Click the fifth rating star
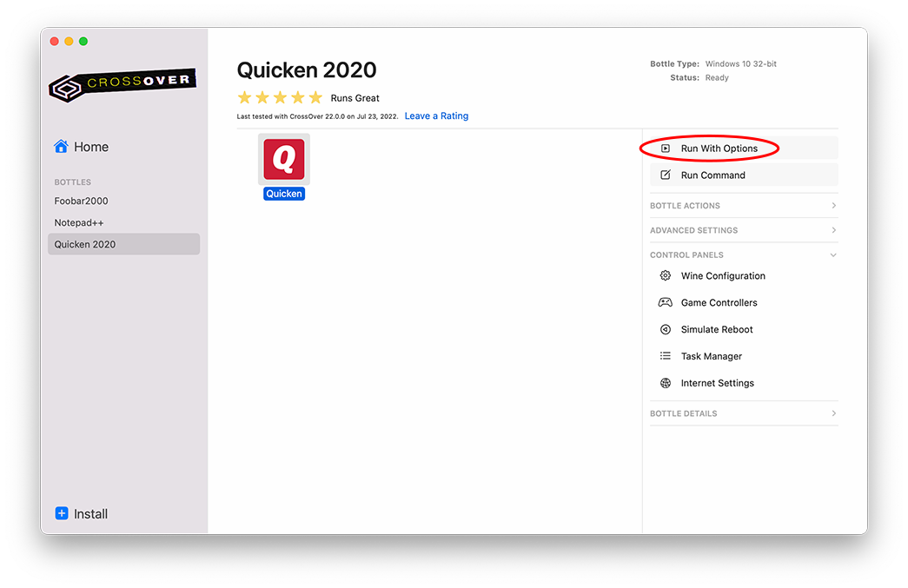908x588 pixels. coord(315,97)
